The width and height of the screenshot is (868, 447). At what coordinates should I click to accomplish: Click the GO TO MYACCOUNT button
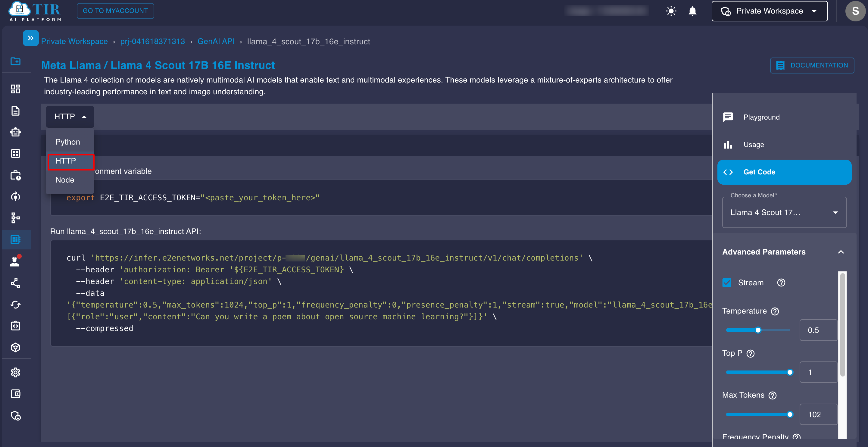(x=115, y=11)
